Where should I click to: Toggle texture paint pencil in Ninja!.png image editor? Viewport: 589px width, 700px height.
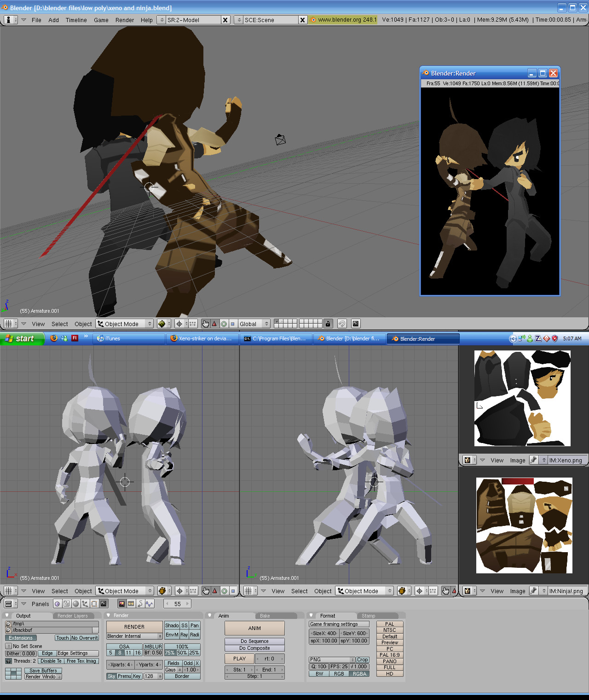(x=534, y=591)
